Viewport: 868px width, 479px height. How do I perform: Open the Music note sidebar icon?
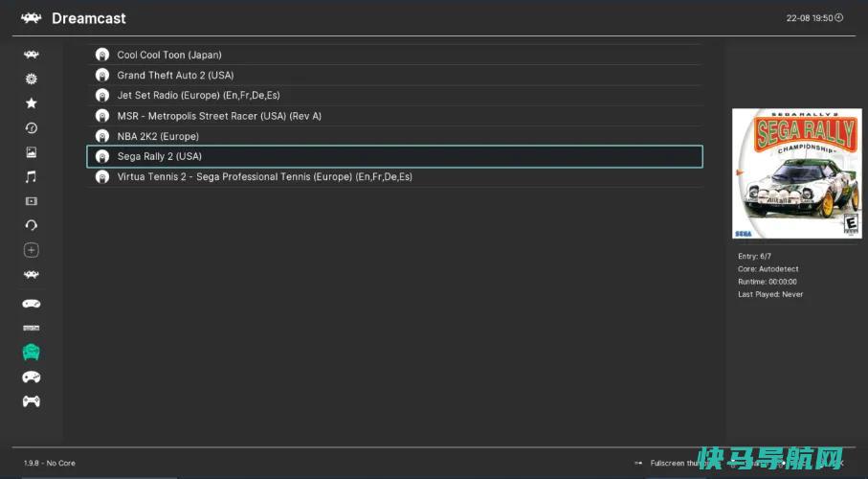click(31, 176)
